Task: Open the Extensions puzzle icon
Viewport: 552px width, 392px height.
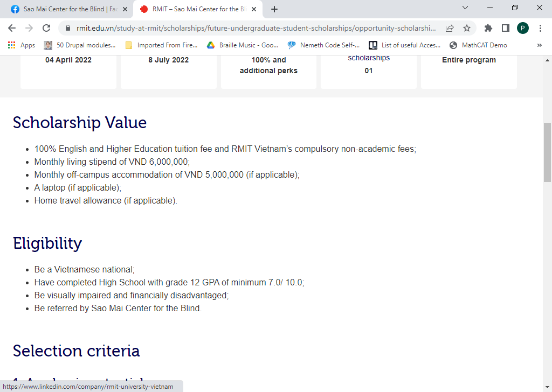Action: pos(488,28)
